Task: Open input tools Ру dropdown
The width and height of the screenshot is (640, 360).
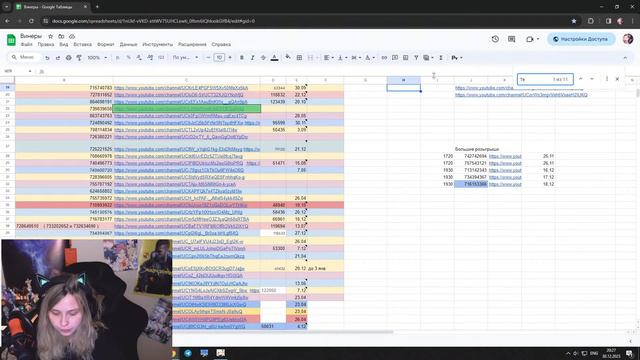Action: [x=457, y=58]
